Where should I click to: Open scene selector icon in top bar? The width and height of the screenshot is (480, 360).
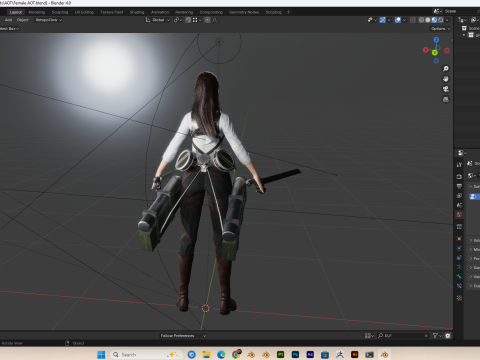click(438, 11)
